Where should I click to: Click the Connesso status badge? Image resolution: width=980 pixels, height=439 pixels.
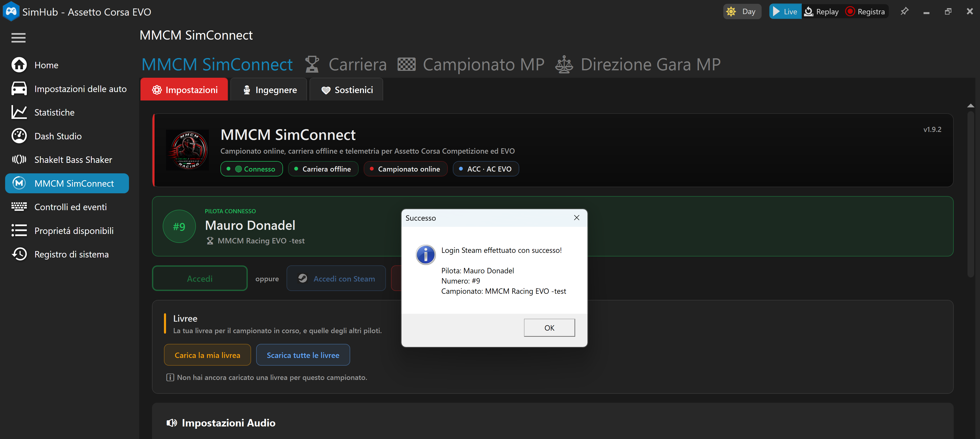[x=252, y=169]
